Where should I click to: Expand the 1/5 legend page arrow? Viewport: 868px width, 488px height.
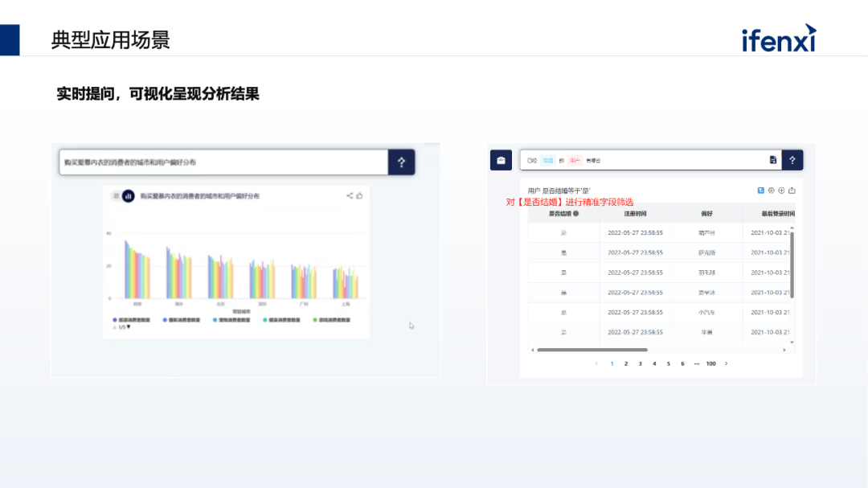(129, 327)
